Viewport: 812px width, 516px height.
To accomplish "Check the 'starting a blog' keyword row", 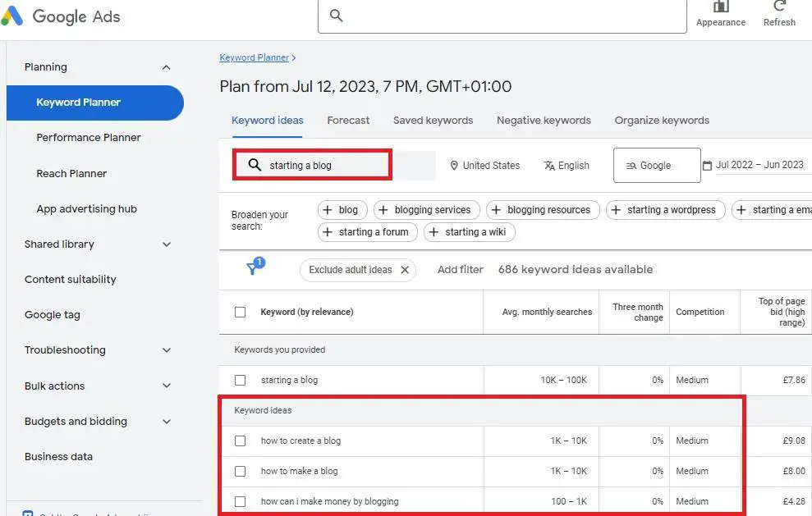I will point(240,380).
